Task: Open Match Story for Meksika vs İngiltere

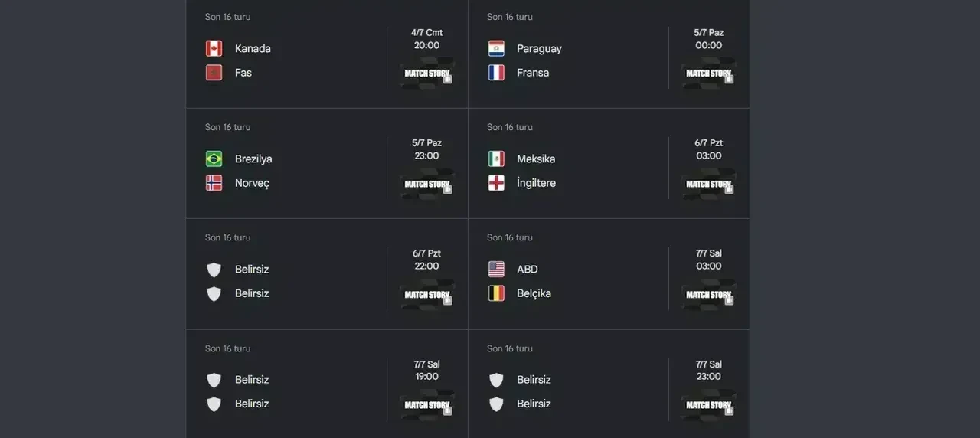Action: [x=709, y=184]
